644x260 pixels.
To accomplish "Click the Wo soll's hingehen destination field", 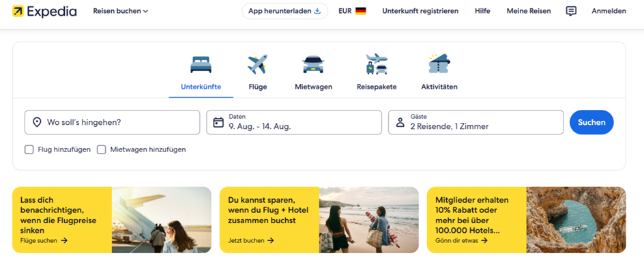I will (x=112, y=122).
